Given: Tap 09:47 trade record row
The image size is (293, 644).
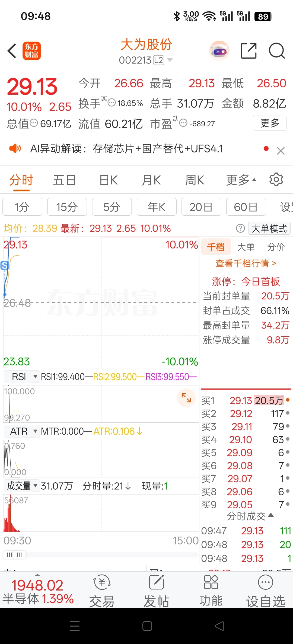Looking at the screenshot, I should [246, 531].
